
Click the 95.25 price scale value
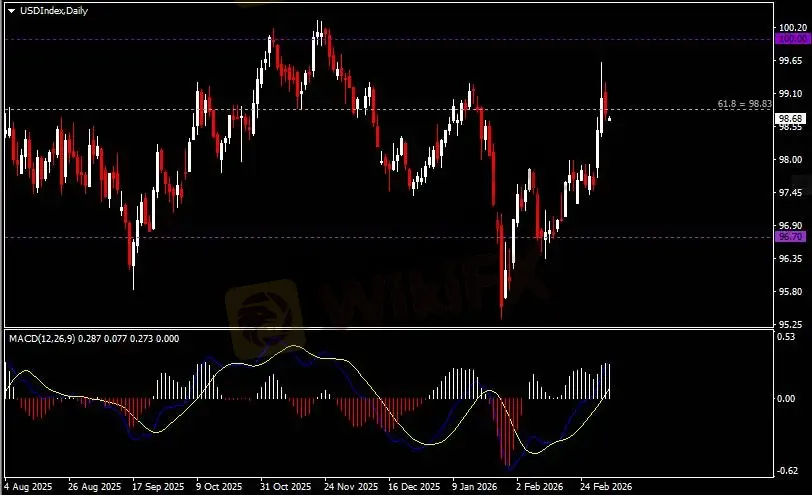click(790, 325)
